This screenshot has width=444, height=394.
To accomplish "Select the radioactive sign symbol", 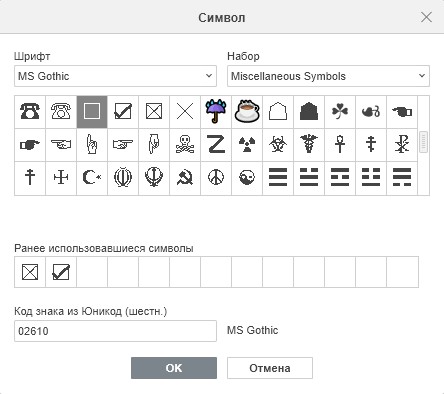I will 247,145.
